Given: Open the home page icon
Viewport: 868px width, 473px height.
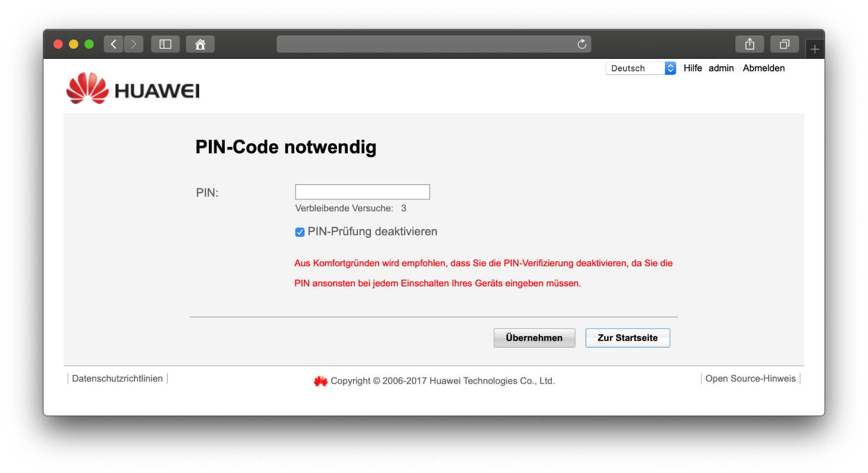Looking at the screenshot, I should tap(200, 44).
